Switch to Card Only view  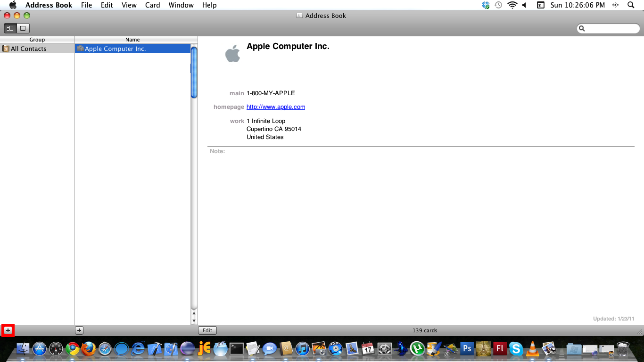click(23, 28)
